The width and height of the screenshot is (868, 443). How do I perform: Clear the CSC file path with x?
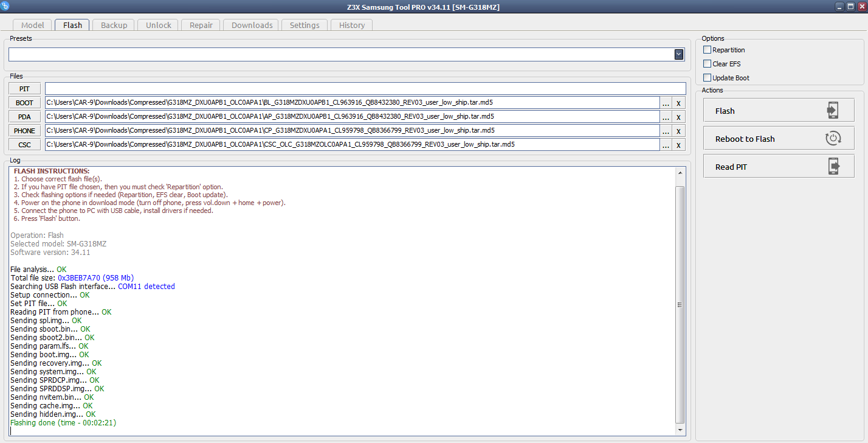tap(679, 145)
